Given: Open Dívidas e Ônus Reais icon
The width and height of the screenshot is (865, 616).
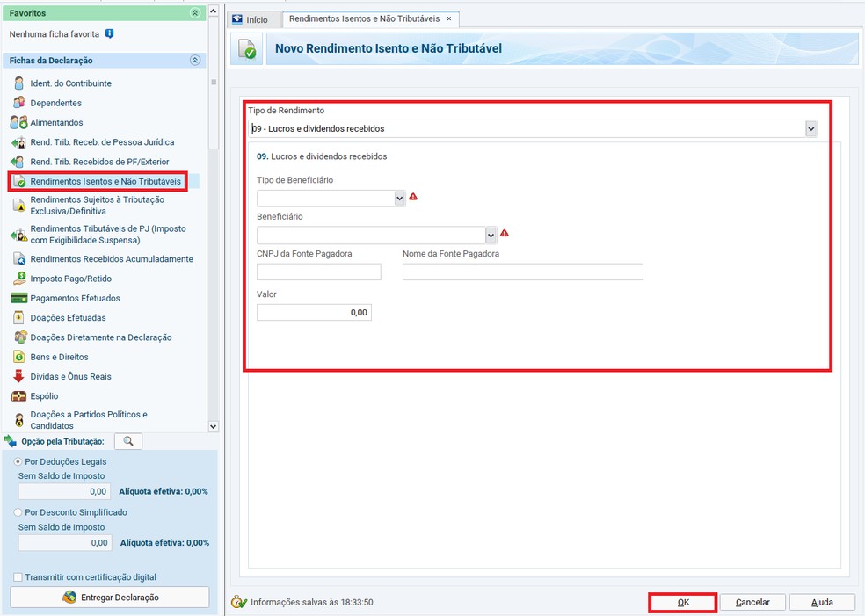Looking at the screenshot, I should tap(18, 376).
